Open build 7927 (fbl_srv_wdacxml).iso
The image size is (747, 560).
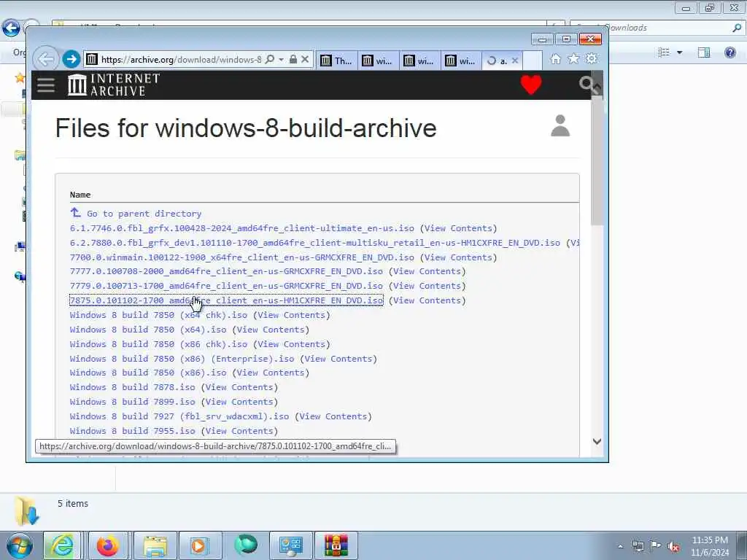pos(179,416)
